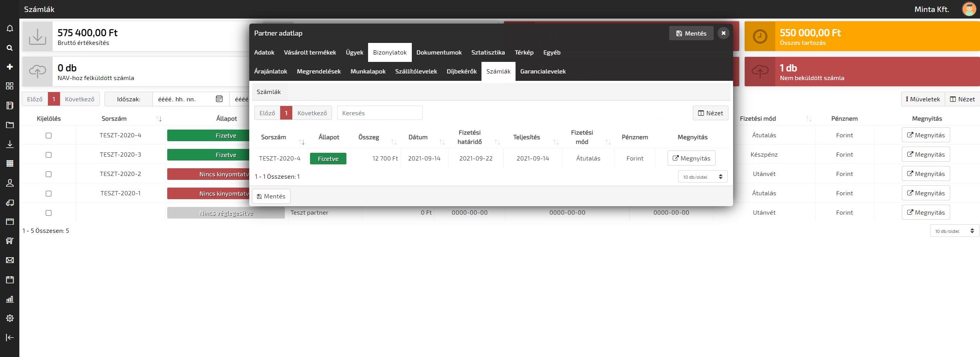980x357 pixels.
Task: Click the statistics bar chart sidebar icon
Action: click(x=10, y=299)
